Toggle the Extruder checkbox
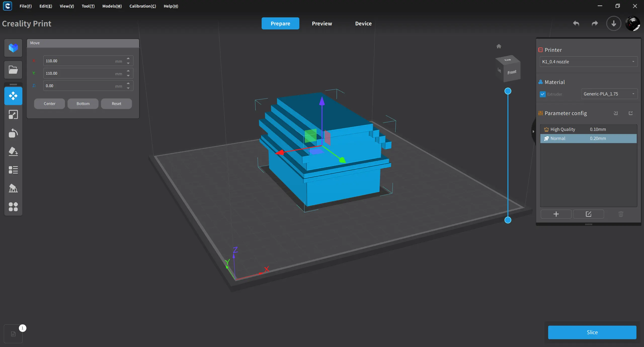The height and width of the screenshot is (347, 644). (x=543, y=94)
